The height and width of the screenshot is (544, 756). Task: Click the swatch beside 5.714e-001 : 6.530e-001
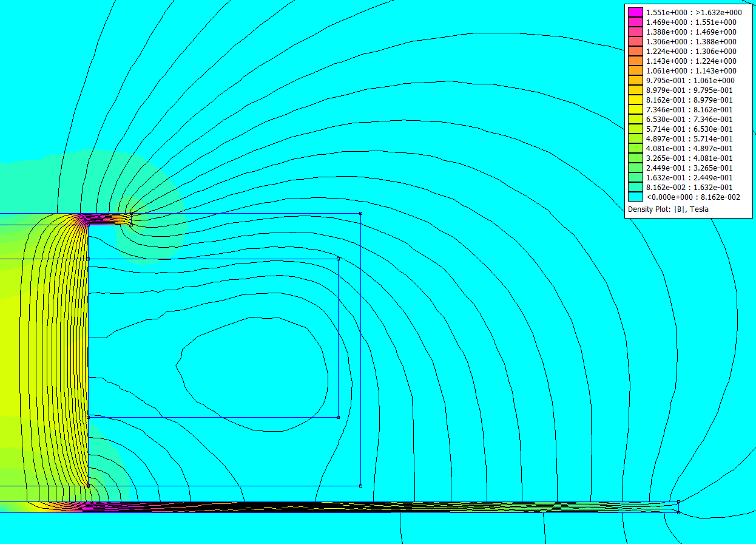635,129
